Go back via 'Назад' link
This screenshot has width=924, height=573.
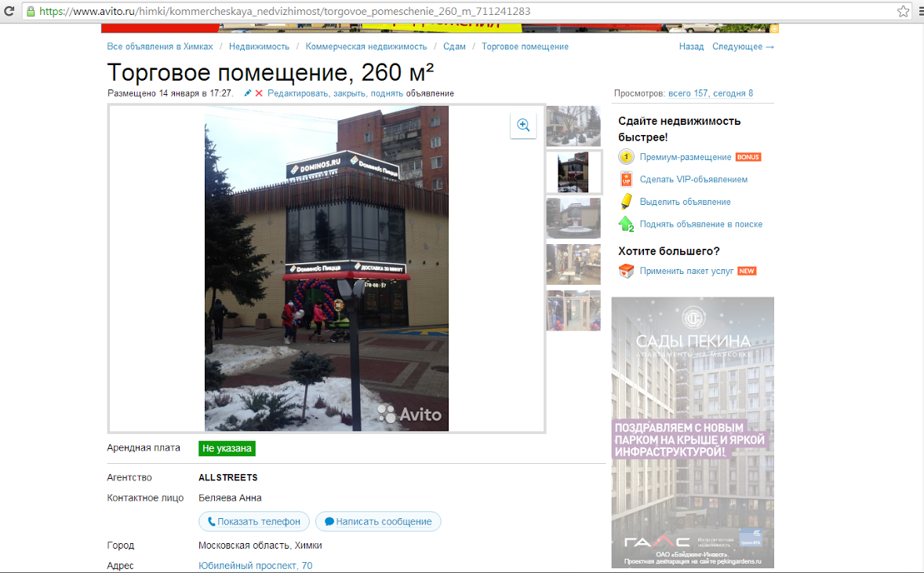[691, 46]
